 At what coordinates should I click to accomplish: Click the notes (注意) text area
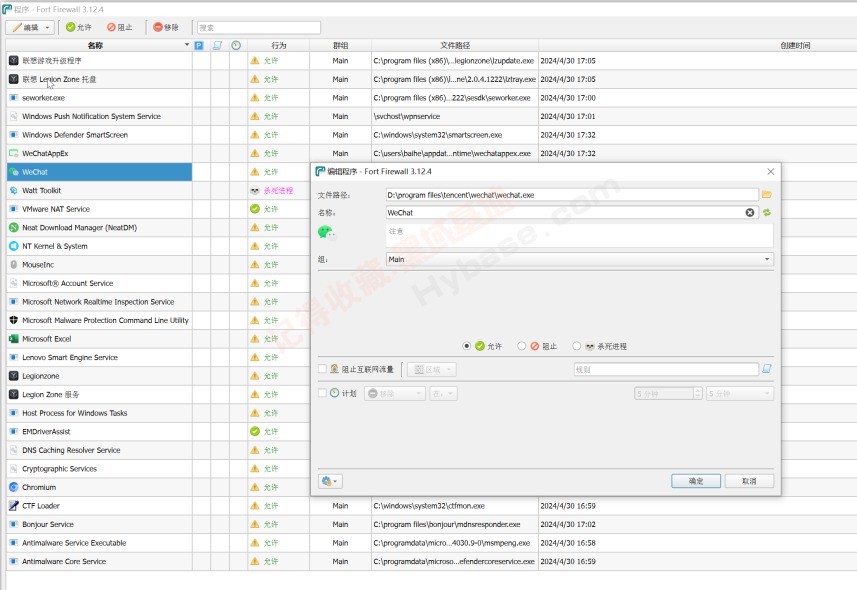[x=579, y=235]
